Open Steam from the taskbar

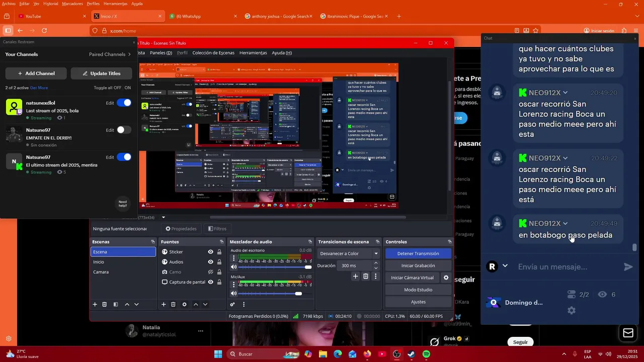click(x=412, y=354)
